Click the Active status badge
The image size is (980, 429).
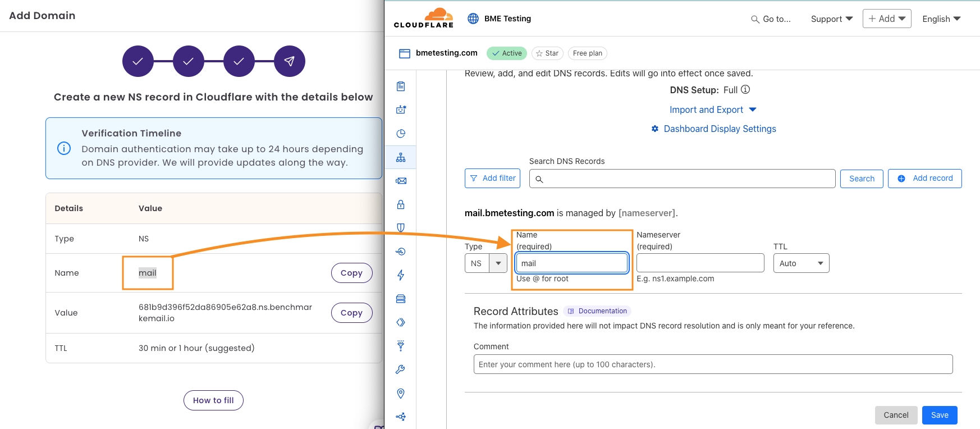coord(507,53)
